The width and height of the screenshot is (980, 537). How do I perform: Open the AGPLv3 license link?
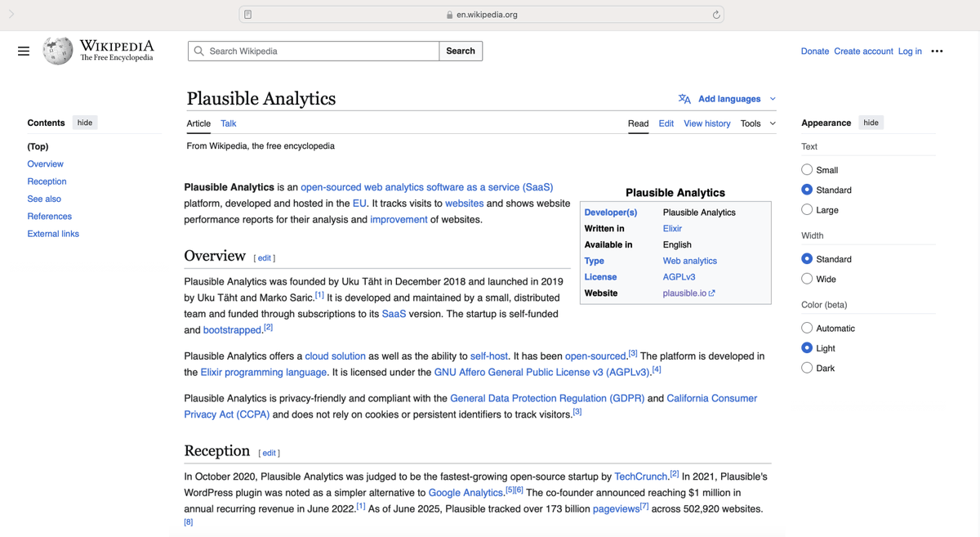pos(679,277)
